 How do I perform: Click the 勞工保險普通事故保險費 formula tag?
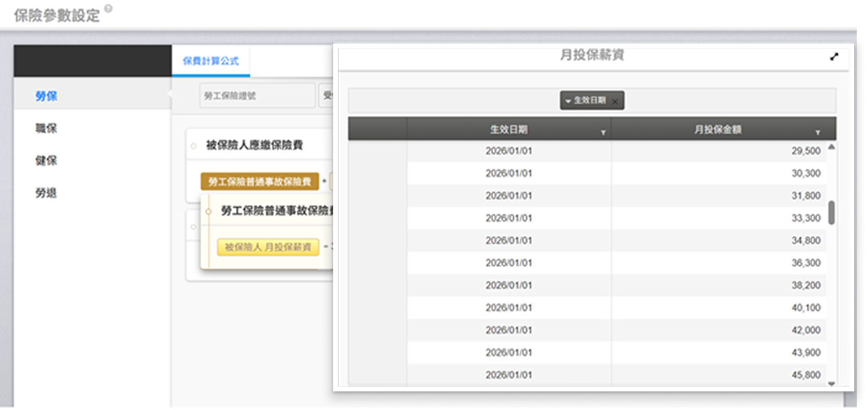pyautogui.click(x=259, y=181)
